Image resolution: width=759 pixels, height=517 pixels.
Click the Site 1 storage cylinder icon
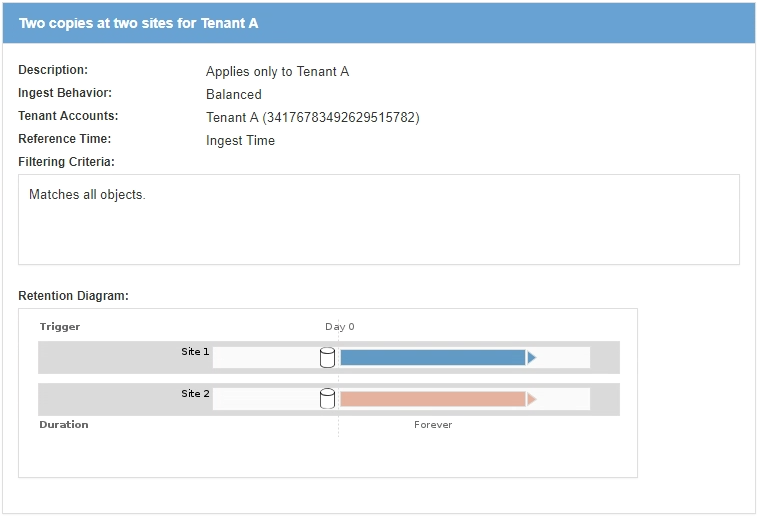pos(327,357)
